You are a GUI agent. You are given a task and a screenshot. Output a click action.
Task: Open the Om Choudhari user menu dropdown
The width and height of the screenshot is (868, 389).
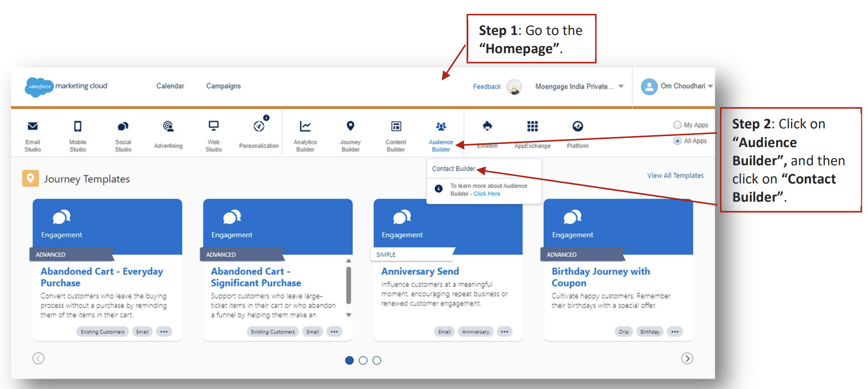tap(710, 86)
